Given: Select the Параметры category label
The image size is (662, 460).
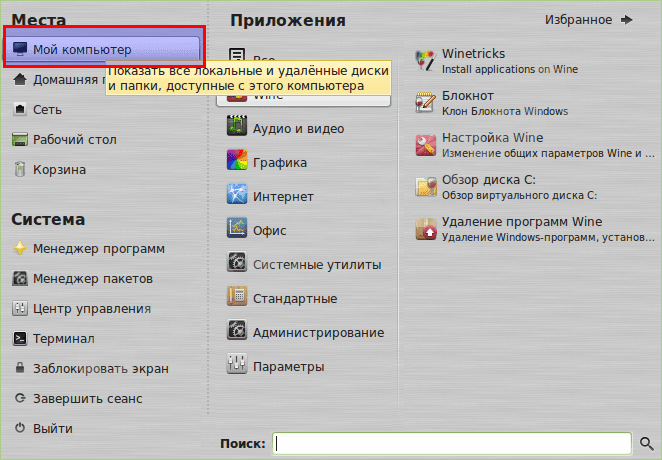Looking at the screenshot, I should [288, 367].
